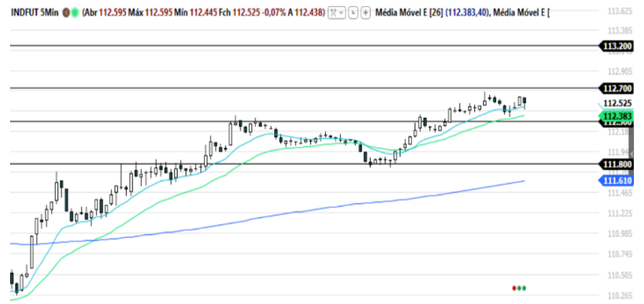
Task: Select the second Média Móvel E indicator label
Action: [519, 13]
